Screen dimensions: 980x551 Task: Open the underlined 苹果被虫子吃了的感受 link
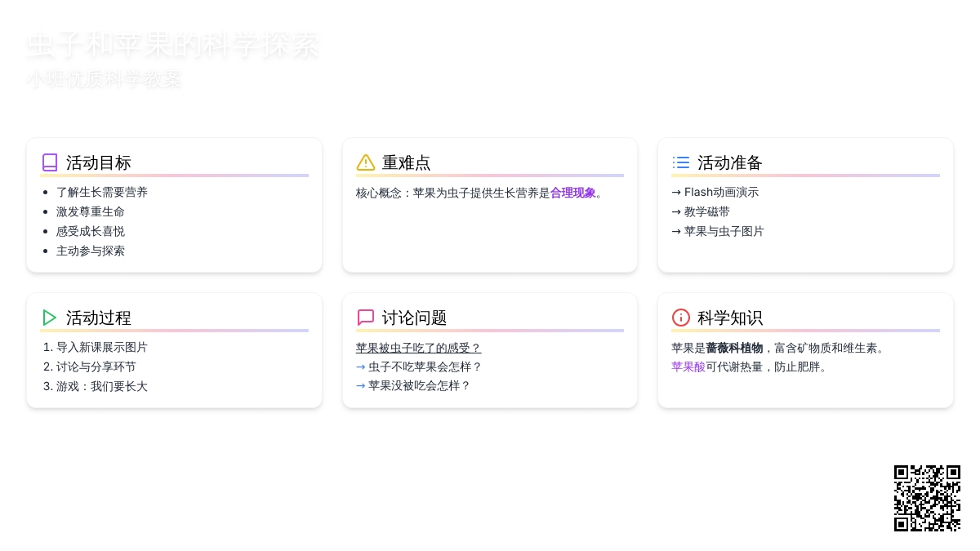pyautogui.click(x=418, y=348)
